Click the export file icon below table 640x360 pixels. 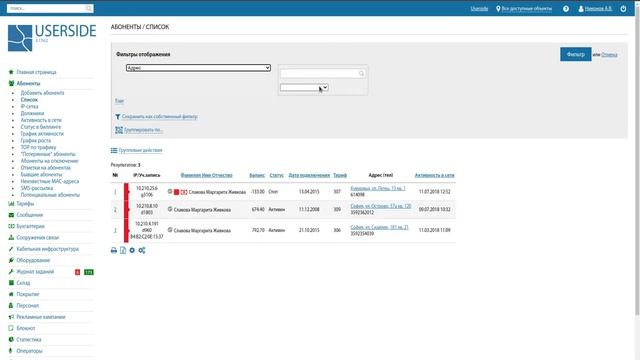click(123, 250)
